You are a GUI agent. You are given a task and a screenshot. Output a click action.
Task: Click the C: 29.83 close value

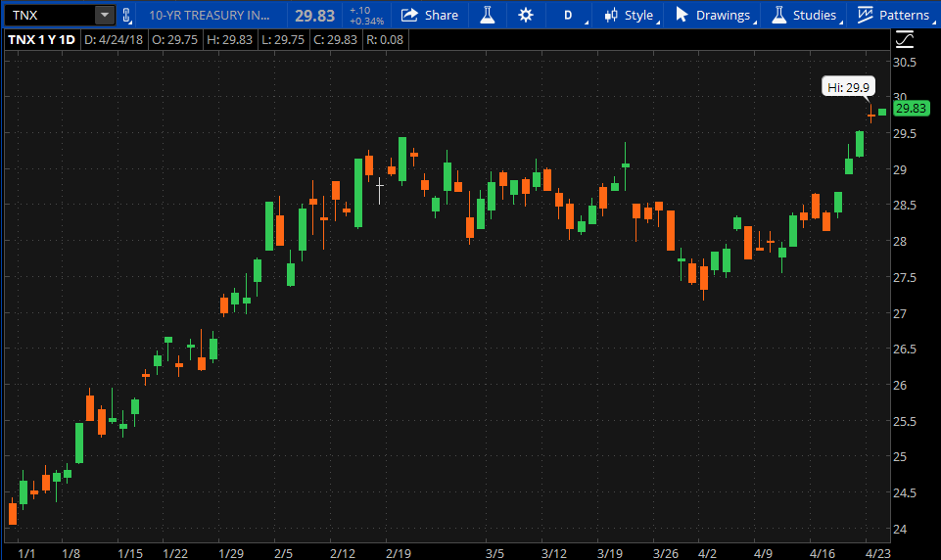[x=336, y=39]
